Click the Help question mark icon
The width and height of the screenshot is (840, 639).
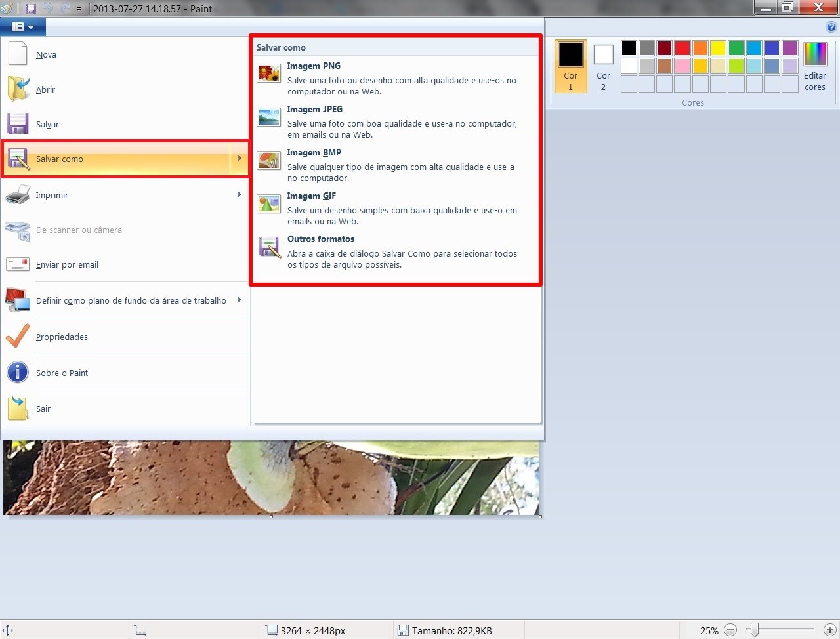831,27
